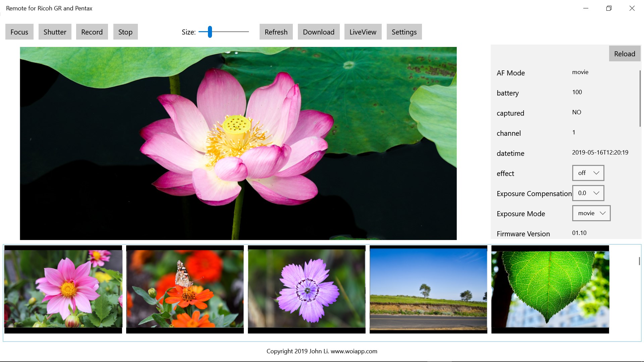
Task: Expand the effect dropdown
Action: [x=588, y=173]
